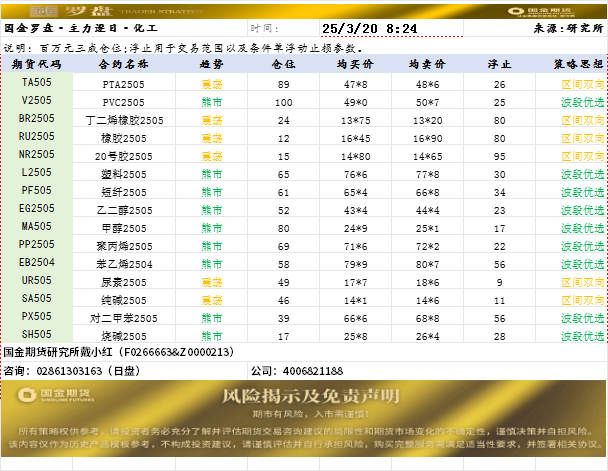Click the 国金期货 logo in risk banner

[x=56, y=395]
